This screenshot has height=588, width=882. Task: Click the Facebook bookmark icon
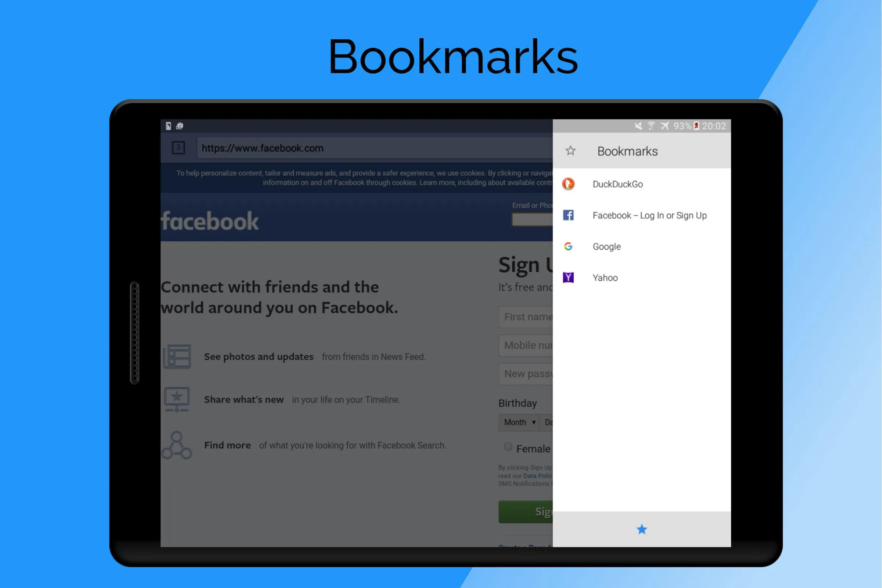coord(569,215)
